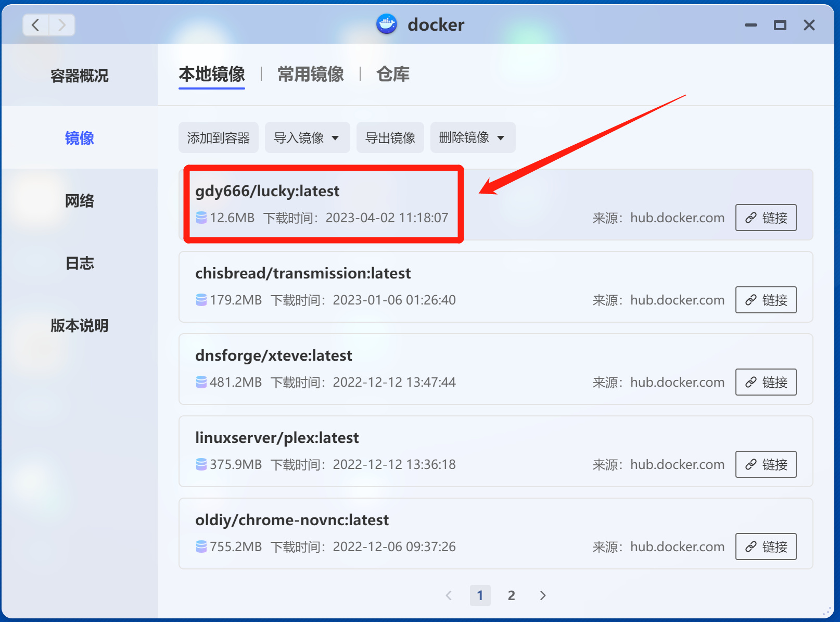This screenshot has height=622, width=840.
Task: Click hub.docker.com source for dnsforge/xteve
Action: point(678,382)
